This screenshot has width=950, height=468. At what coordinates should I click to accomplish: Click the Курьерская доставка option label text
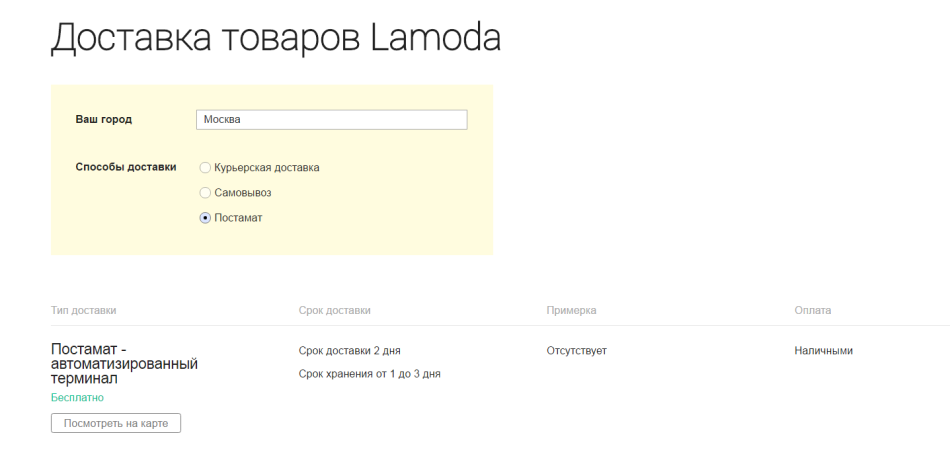click(267, 168)
